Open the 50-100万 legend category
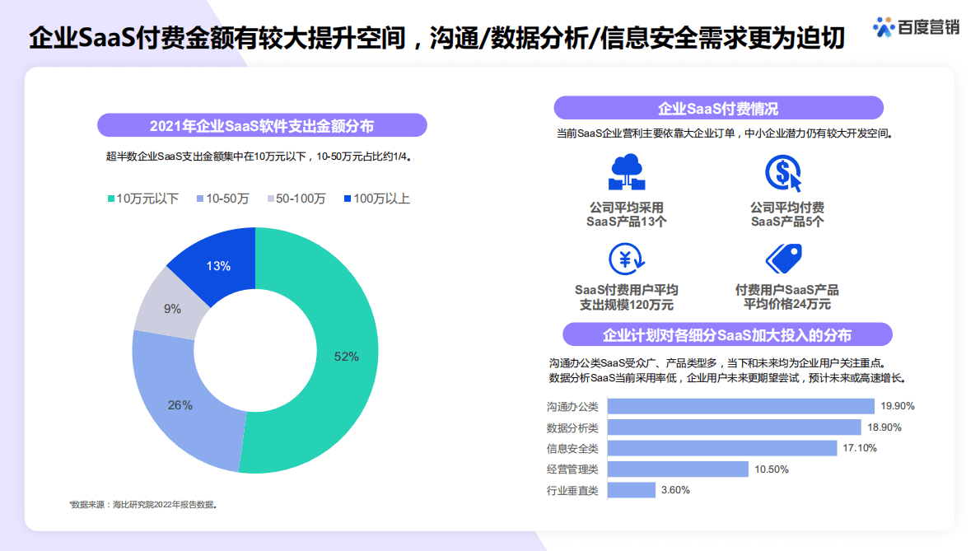The height and width of the screenshot is (551, 980). pos(299,198)
